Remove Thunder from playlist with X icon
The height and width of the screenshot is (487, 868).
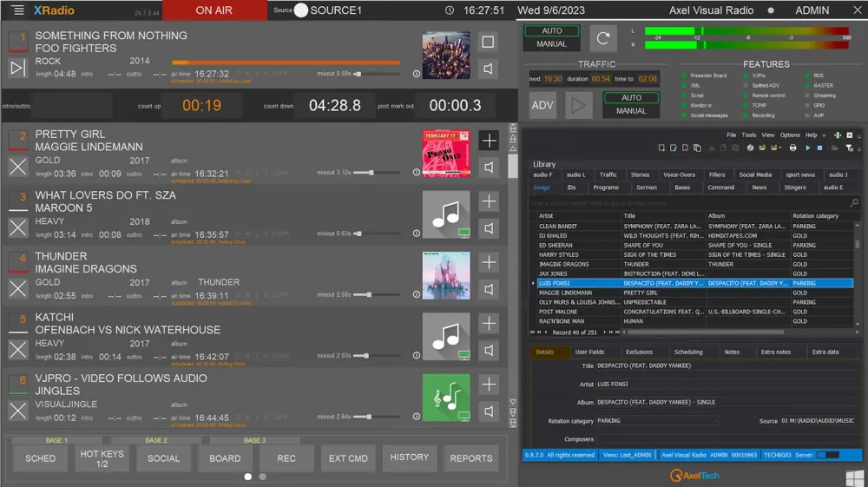pyautogui.click(x=17, y=288)
